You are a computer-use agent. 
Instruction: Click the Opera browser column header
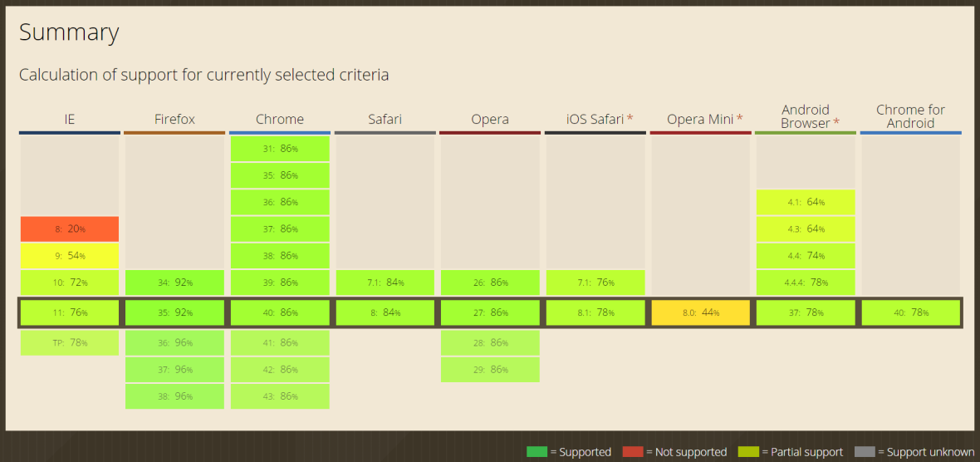tap(490, 119)
